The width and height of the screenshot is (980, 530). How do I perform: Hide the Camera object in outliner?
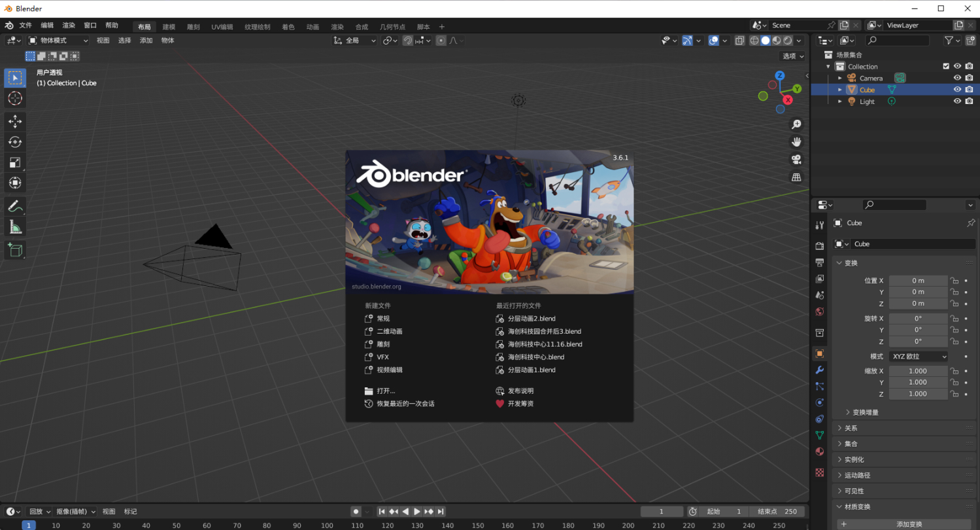click(957, 78)
